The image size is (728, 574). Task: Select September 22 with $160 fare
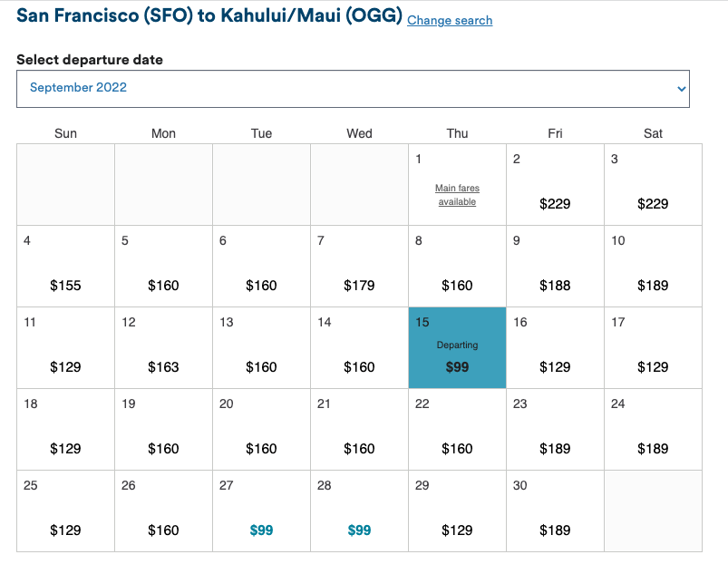click(x=457, y=430)
